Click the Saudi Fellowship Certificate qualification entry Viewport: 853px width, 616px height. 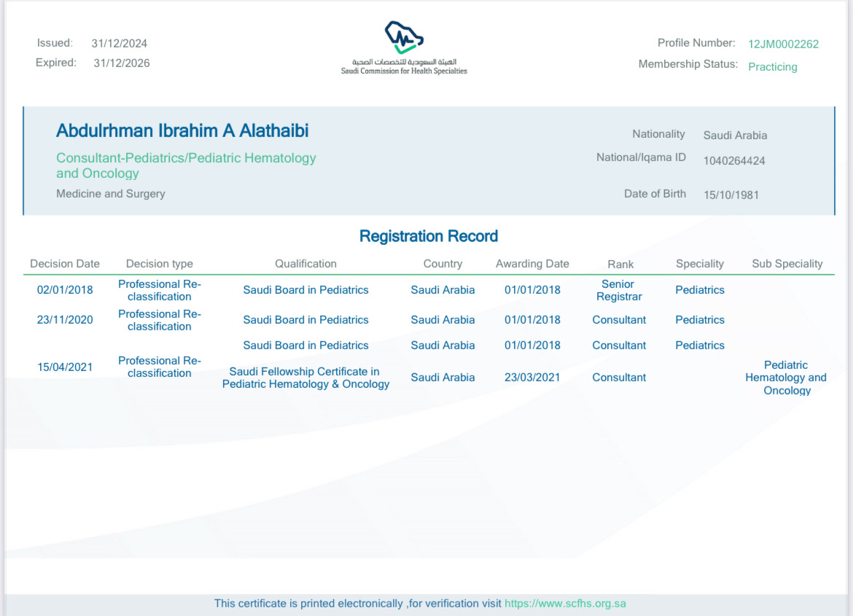tap(305, 378)
